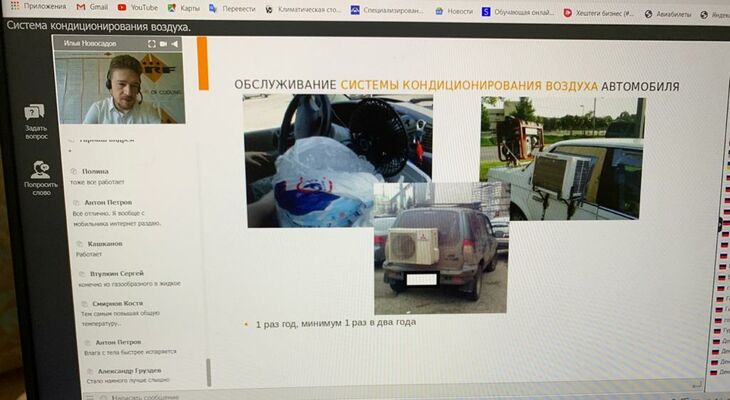This screenshot has height=400, width=730.
Task: Click the bullet '1 раз год, минимум 1 раз в два года'
Action: pos(336,323)
